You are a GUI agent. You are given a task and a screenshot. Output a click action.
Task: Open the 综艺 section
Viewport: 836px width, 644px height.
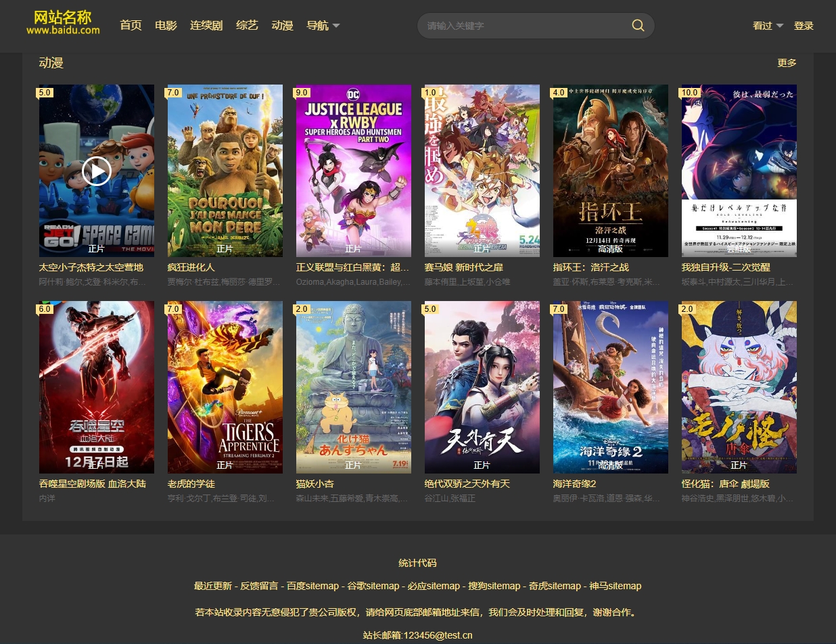click(x=247, y=26)
